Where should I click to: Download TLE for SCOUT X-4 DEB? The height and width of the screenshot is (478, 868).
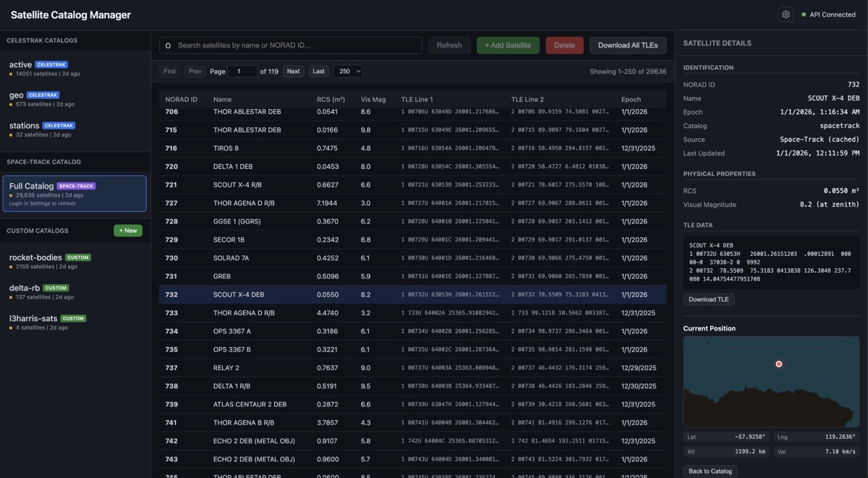click(x=707, y=299)
